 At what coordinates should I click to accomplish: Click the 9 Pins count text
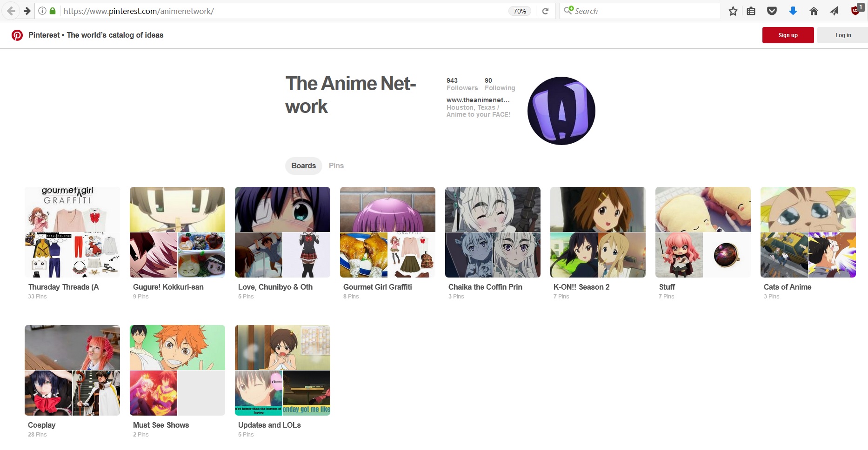point(141,297)
